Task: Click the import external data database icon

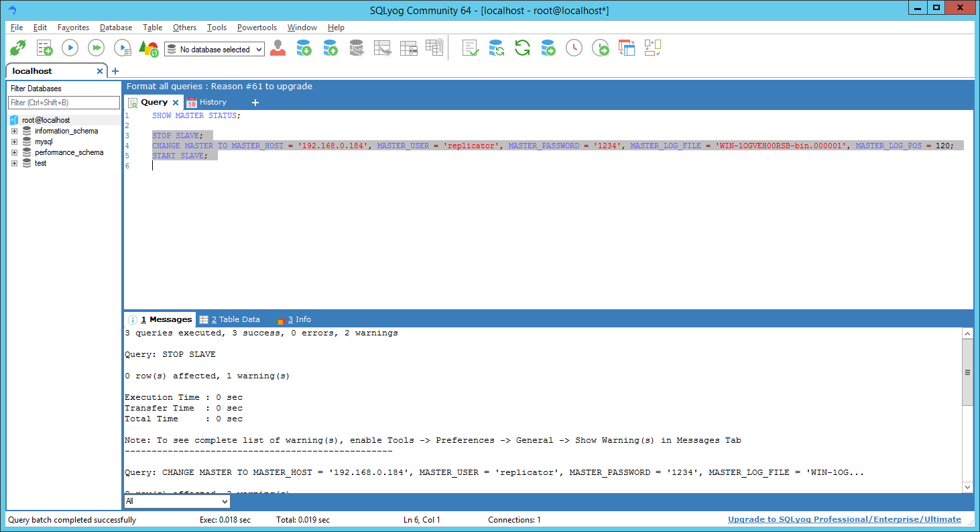Action: [304, 48]
